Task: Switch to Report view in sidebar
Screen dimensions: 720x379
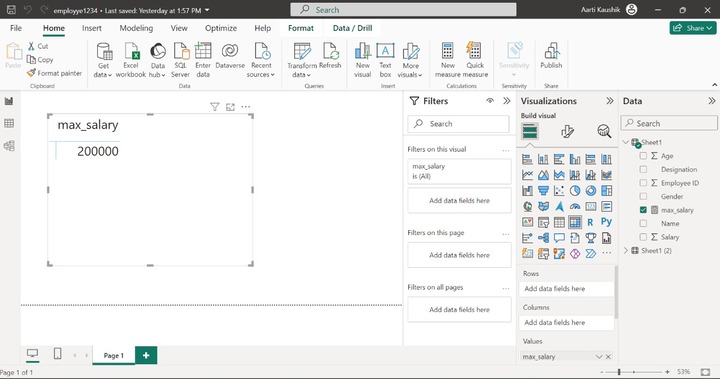Action: pos(9,101)
